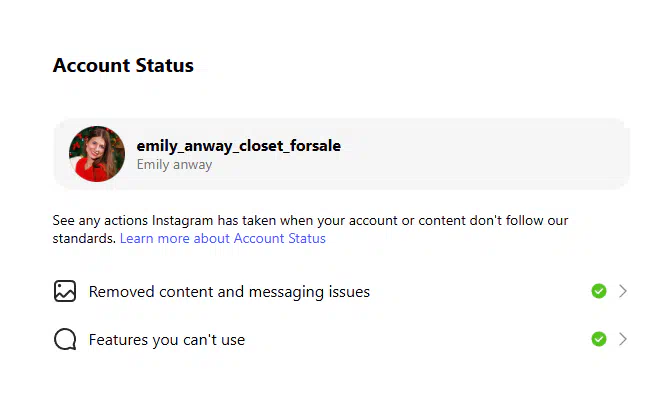Click the Account Status heading
654x399 pixels.
pos(123,65)
